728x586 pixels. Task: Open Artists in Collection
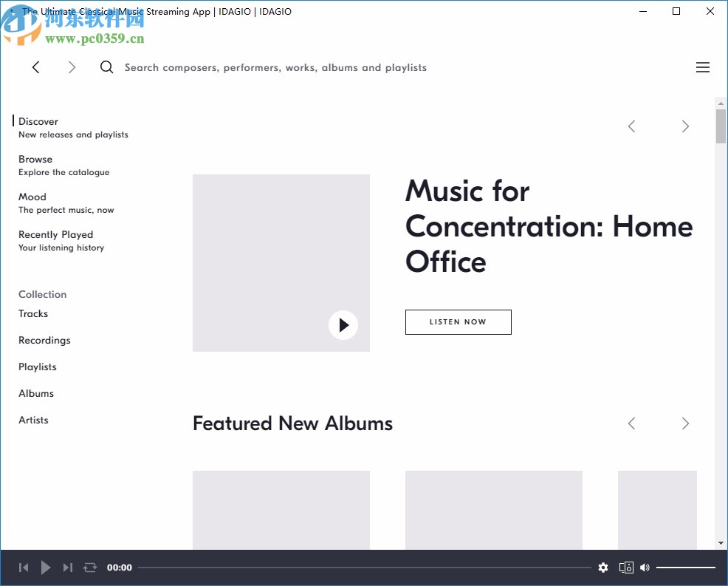click(x=33, y=420)
